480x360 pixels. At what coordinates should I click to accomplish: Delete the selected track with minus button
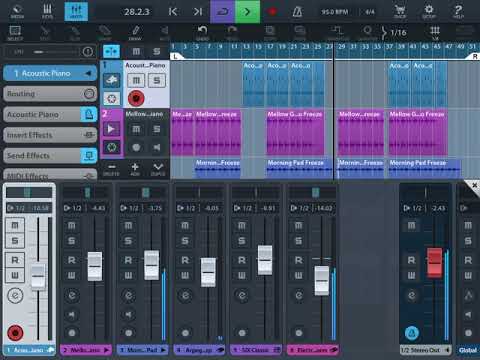click(112, 169)
